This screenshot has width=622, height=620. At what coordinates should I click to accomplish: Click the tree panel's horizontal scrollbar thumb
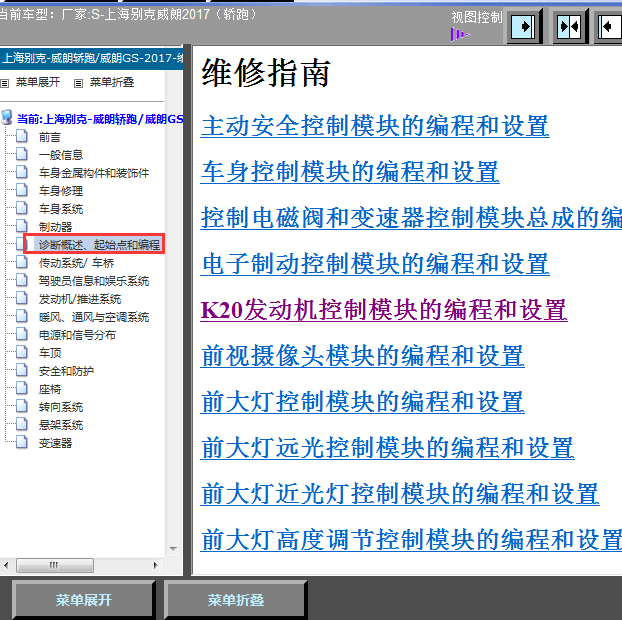(x=55, y=565)
